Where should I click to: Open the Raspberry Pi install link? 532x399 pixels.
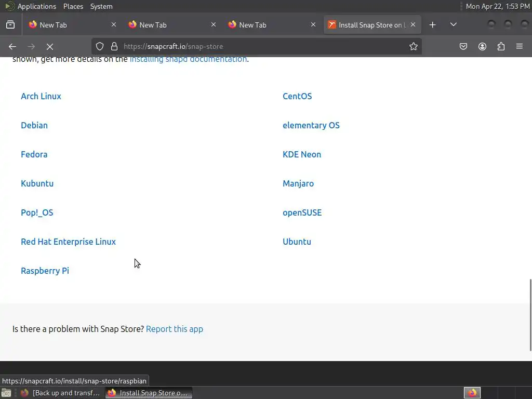pos(45,271)
